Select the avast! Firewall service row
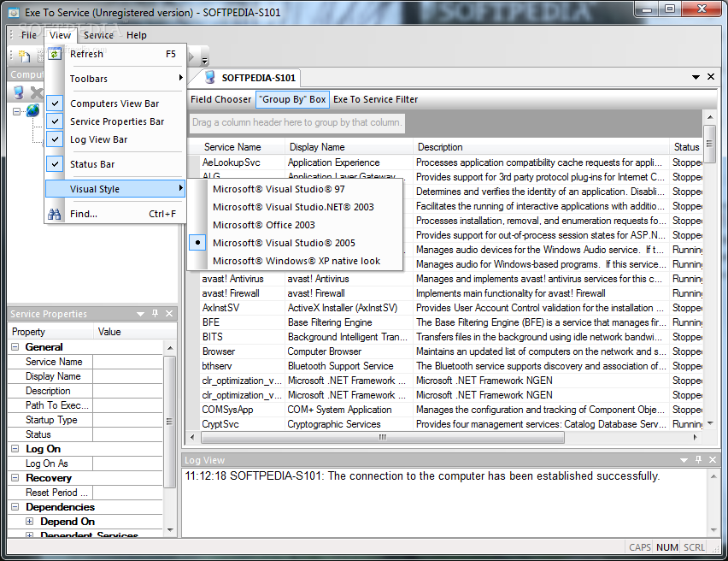The image size is (728, 561). tap(445, 292)
